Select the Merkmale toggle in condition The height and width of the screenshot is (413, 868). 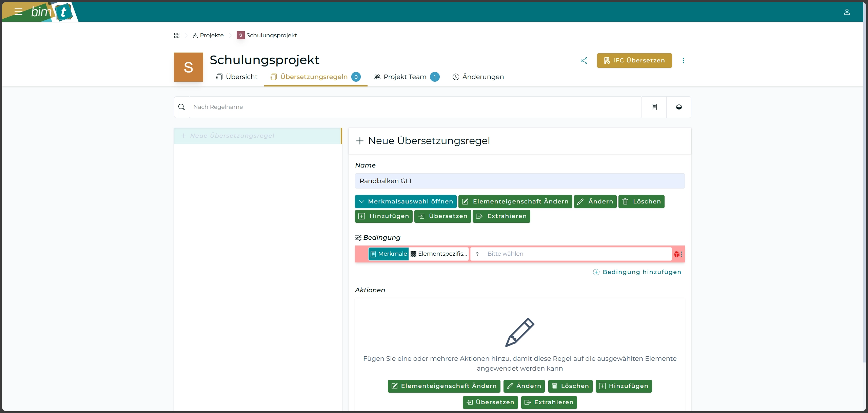(x=389, y=254)
